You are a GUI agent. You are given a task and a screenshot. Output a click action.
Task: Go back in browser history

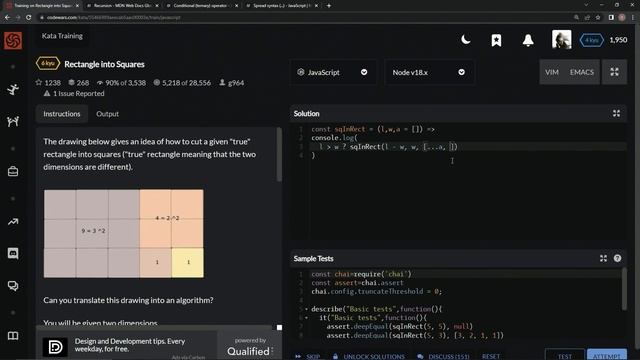(7, 18)
